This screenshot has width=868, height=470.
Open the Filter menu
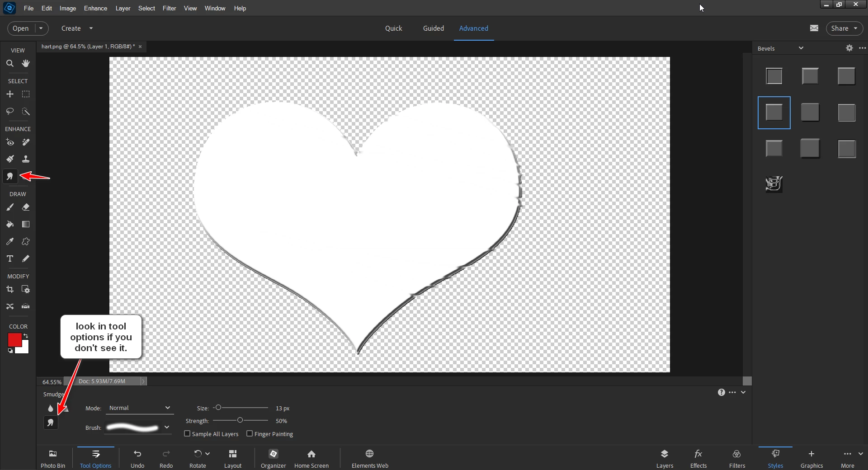tap(169, 8)
